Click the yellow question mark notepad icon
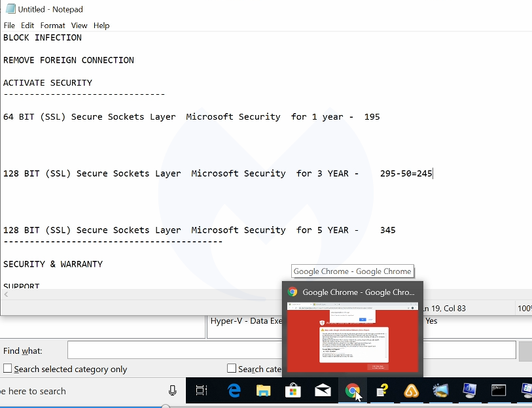 (381, 391)
